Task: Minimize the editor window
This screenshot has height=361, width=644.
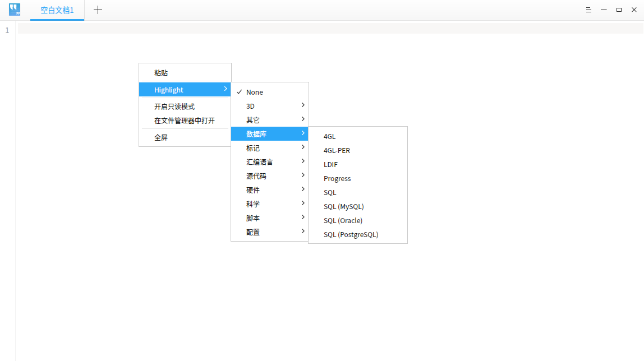Action: tap(604, 10)
